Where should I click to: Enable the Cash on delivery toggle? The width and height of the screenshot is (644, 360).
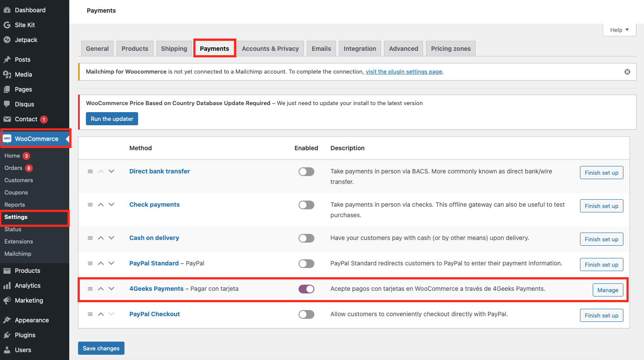pos(306,238)
